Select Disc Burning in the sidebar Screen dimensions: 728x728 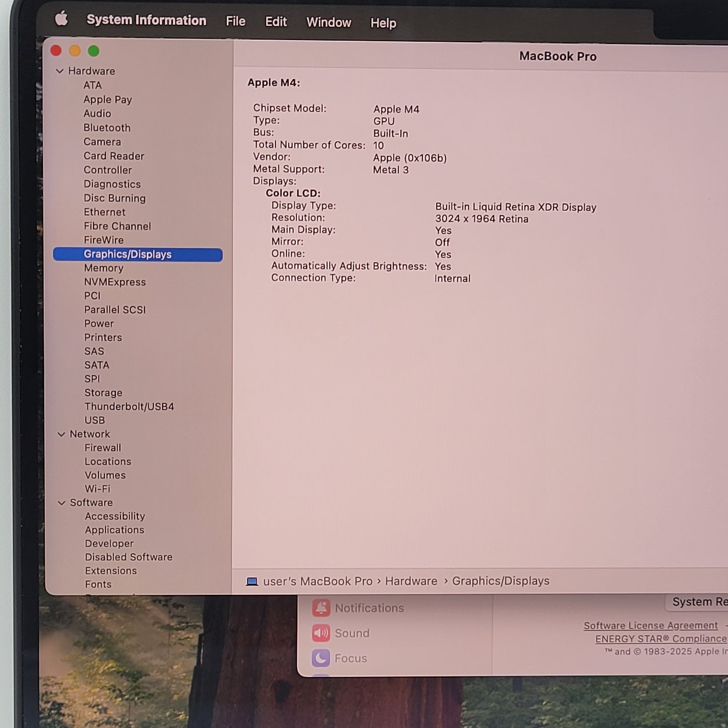point(115,198)
